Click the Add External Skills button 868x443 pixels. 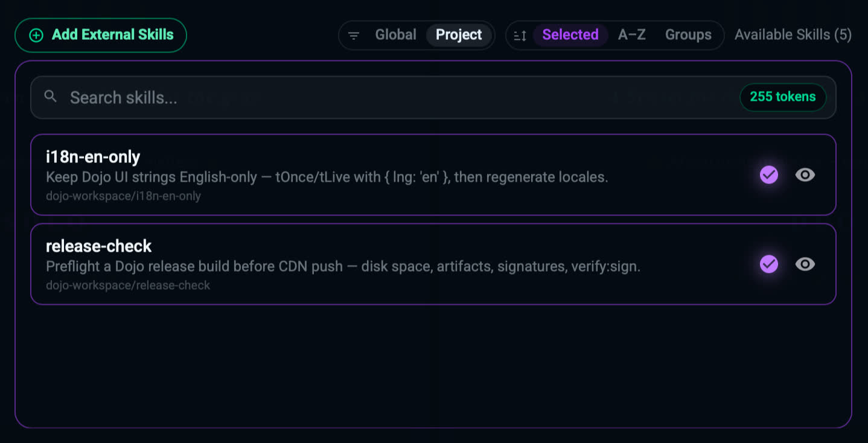101,35
